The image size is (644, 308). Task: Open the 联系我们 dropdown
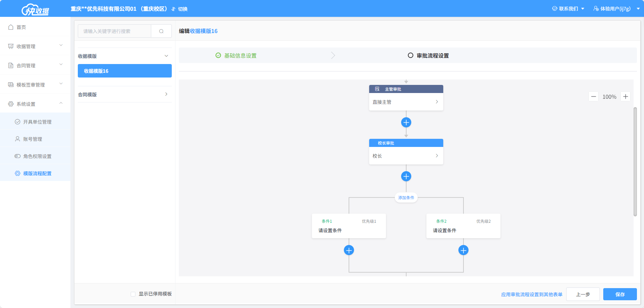coord(568,9)
